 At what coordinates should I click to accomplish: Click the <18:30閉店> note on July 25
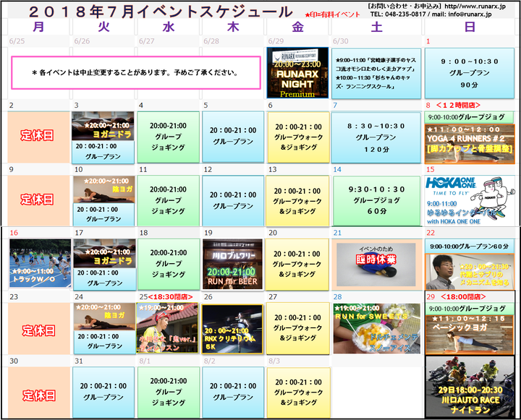pos(171,297)
